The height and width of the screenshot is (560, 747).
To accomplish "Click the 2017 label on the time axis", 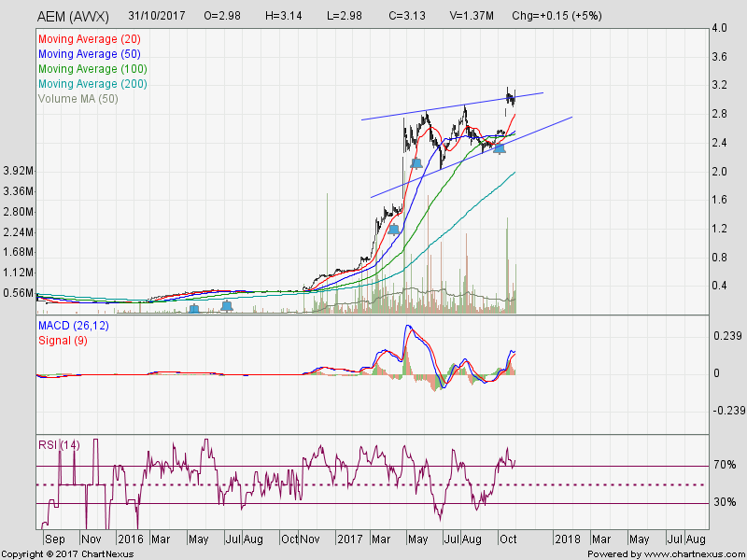I will pyautogui.click(x=350, y=539).
